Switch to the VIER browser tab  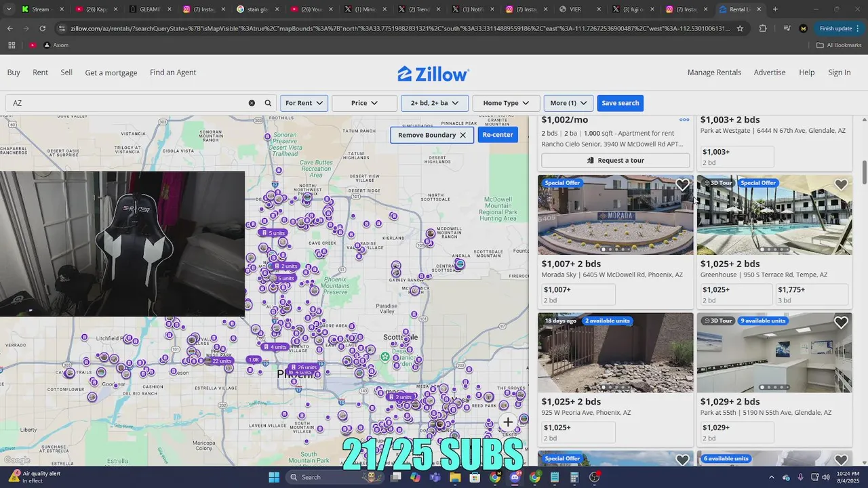pos(580,9)
